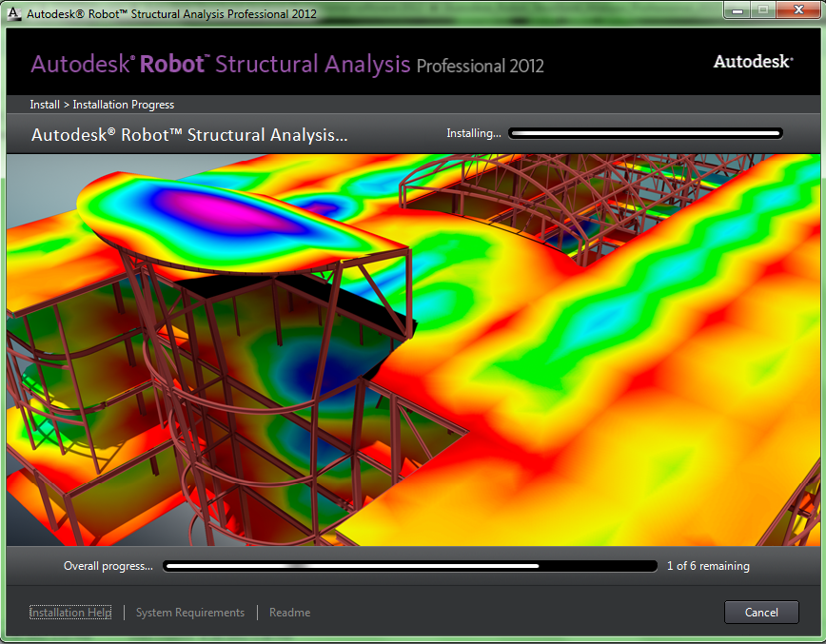Click the 'Overall progress...' label

(108, 566)
